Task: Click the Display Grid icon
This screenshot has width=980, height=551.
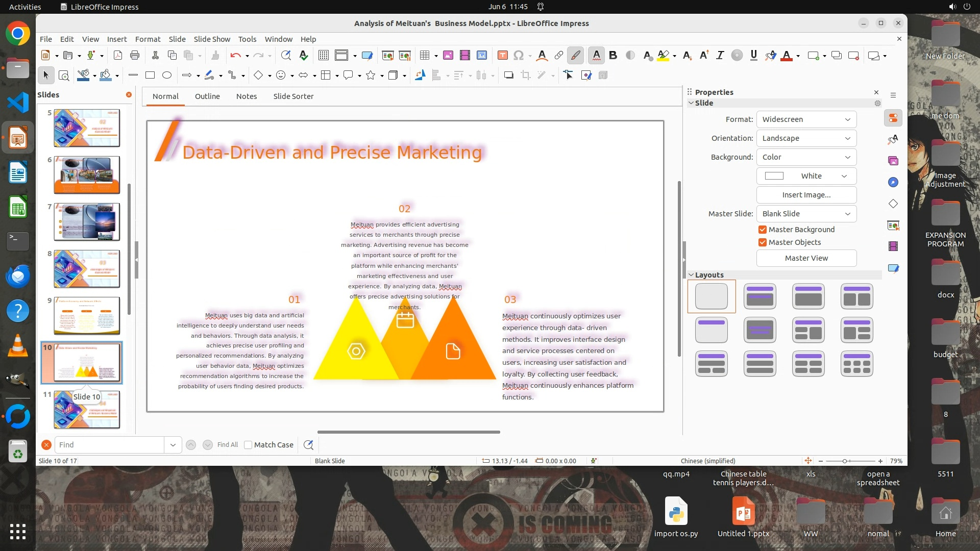Action: pos(323,56)
